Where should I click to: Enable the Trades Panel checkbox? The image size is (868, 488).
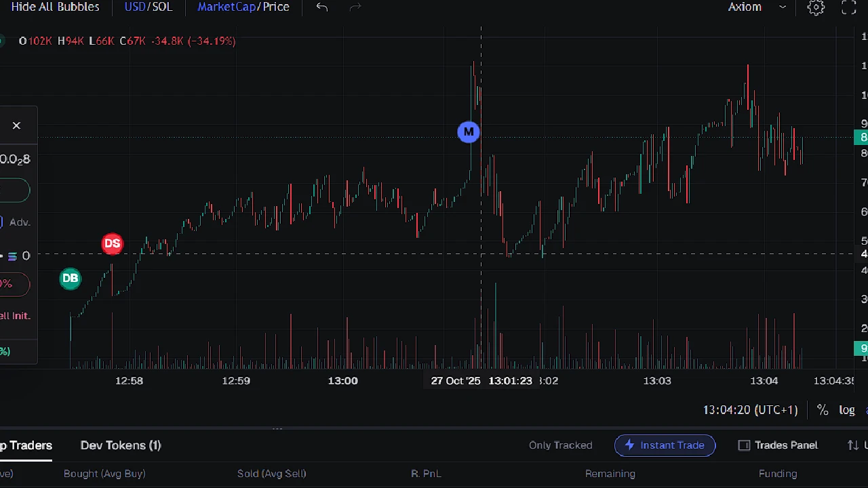[x=743, y=445]
